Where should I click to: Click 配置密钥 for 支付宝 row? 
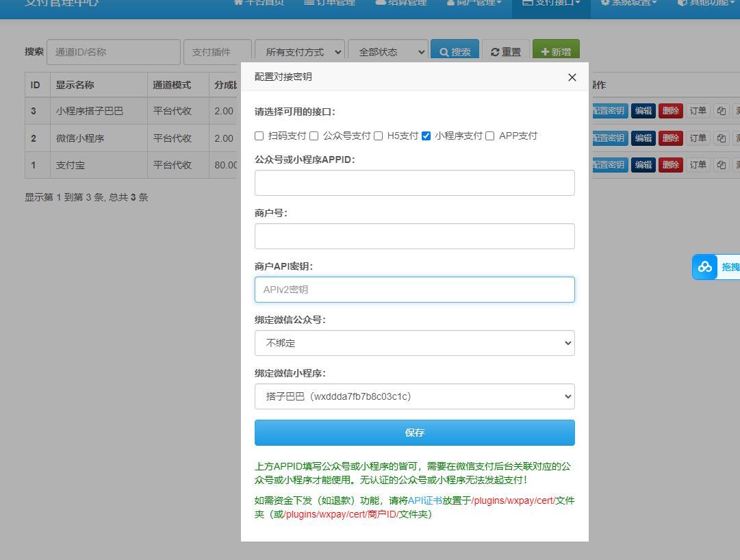pyautogui.click(x=609, y=165)
